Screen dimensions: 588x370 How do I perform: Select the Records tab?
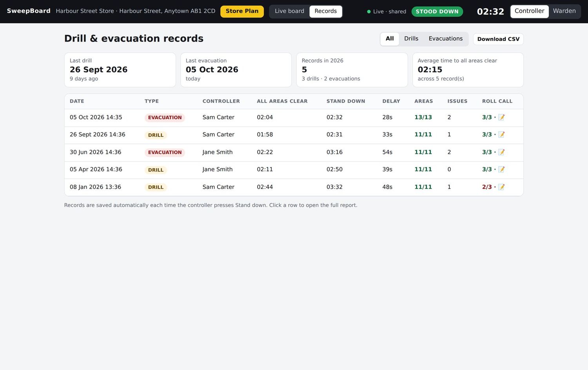(325, 11)
